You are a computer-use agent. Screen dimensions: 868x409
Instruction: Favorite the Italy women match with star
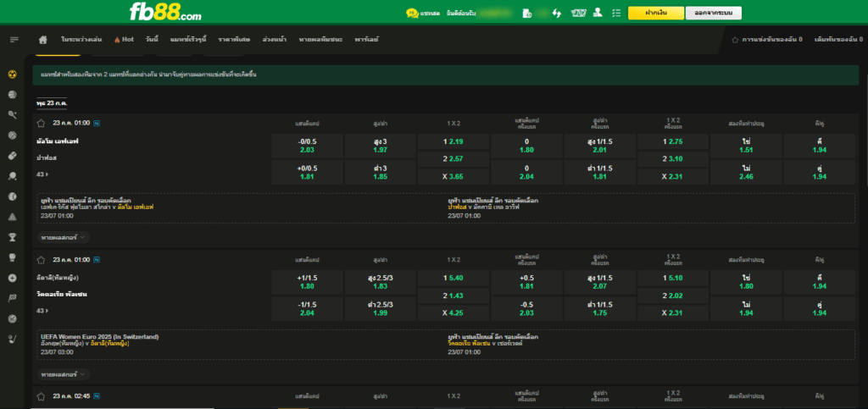(x=41, y=260)
